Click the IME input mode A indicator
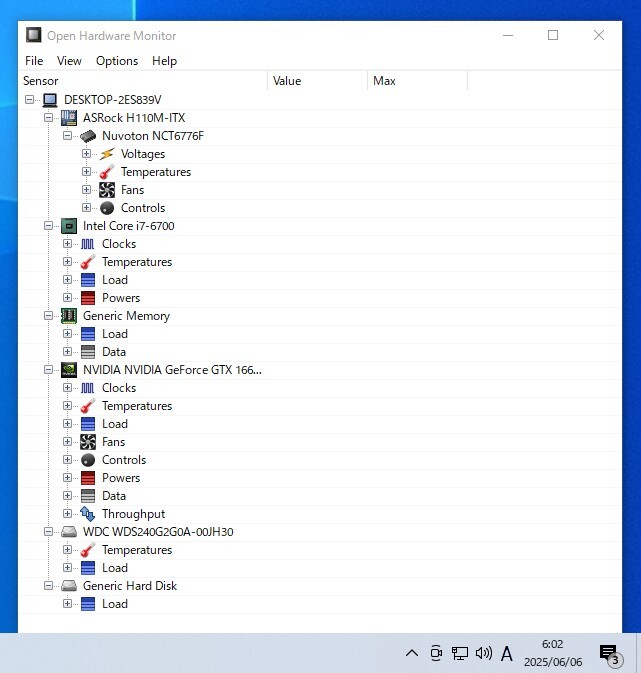The image size is (641, 673). [x=507, y=654]
